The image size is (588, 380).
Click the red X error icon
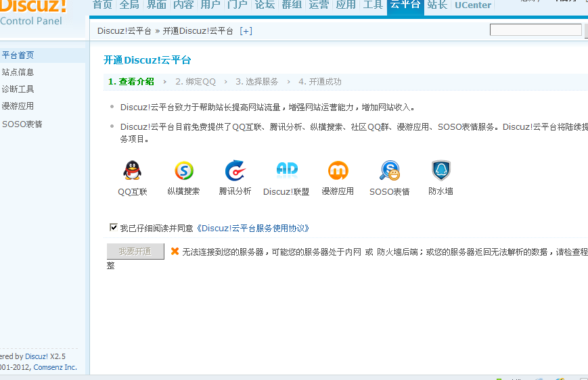click(175, 251)
